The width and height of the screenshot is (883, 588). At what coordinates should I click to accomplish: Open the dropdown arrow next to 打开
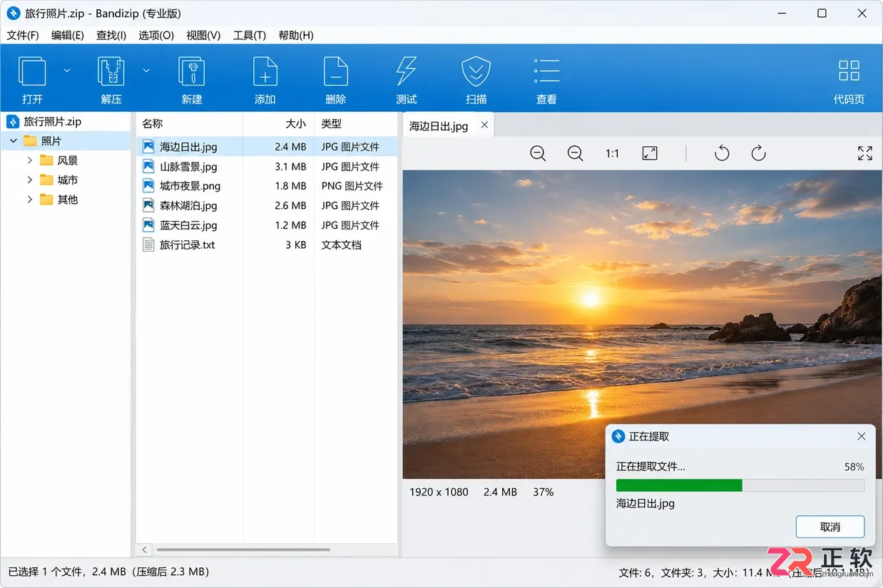(67, 71)
